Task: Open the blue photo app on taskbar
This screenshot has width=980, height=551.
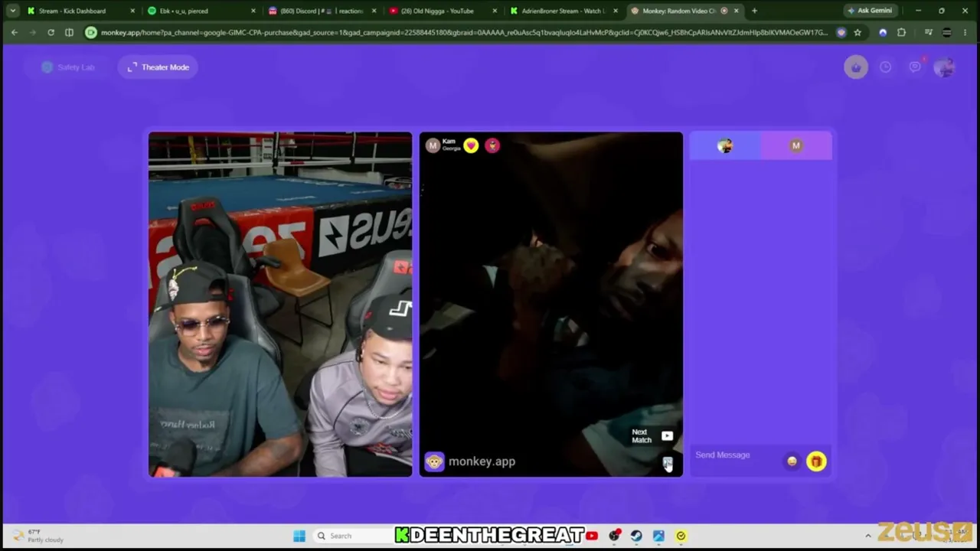Action: pos(658,536)
